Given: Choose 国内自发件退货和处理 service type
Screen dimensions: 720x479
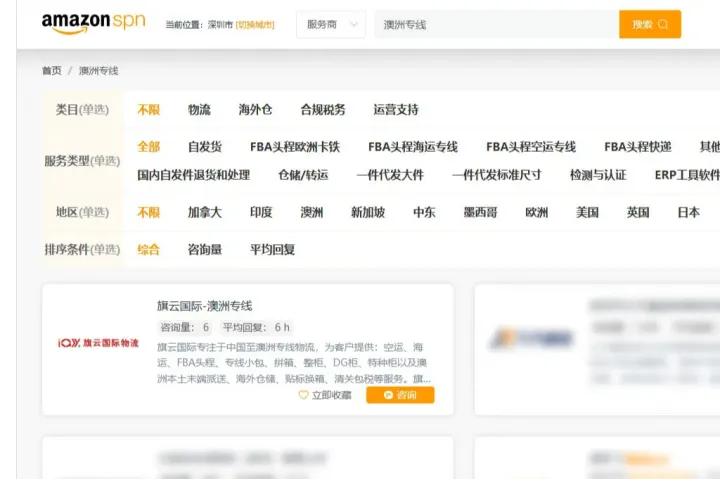Looking at the screenshot, I should 193,175.
